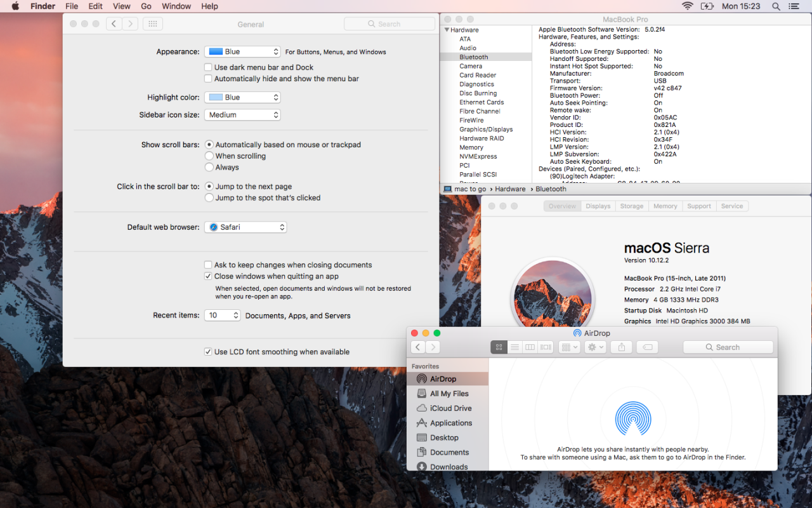Open the Highlight color dropdown

[242, 97]
